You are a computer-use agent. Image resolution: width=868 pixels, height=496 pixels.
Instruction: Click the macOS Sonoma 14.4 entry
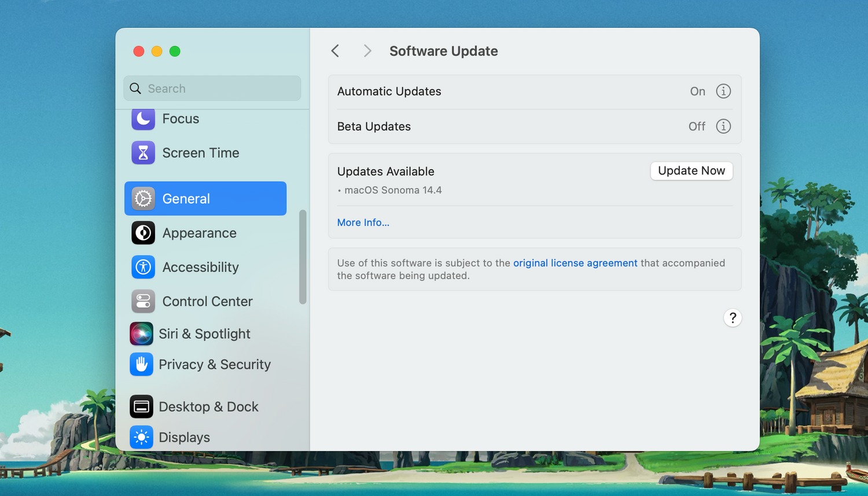pyautogui.click(x=393, y=190)
